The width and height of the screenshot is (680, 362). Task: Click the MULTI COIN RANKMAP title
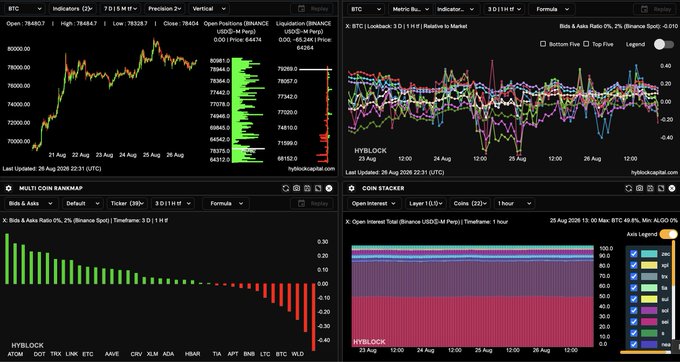click(51, 188)
